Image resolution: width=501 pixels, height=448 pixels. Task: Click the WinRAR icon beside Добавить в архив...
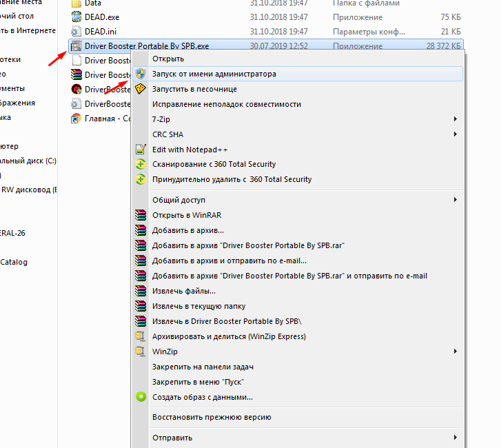[141, 230]
